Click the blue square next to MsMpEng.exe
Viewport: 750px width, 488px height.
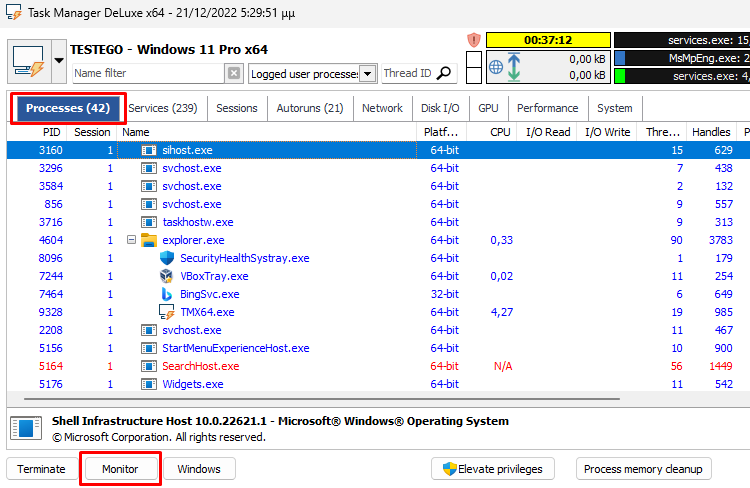tap(620, 58)
